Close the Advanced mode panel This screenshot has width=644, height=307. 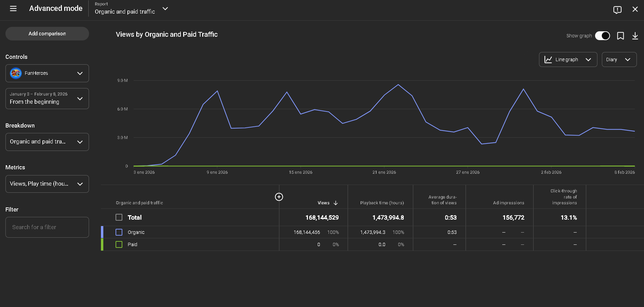pyautogui.click(x=635, y=9)
